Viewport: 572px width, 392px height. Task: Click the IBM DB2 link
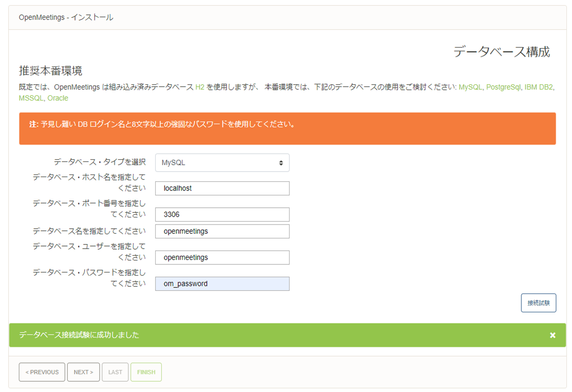[x=538, y=87]
